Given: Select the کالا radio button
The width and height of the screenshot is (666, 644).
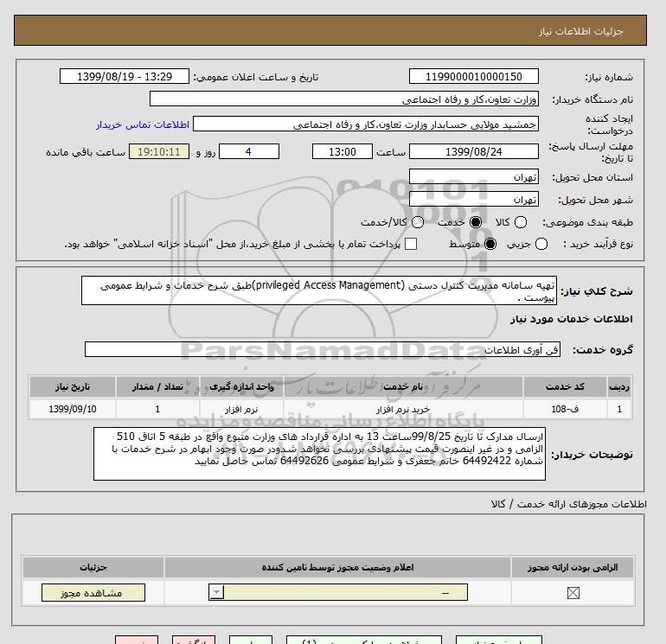Looking at the screenshot, I should pyautogui.click(x=521, y=222).
